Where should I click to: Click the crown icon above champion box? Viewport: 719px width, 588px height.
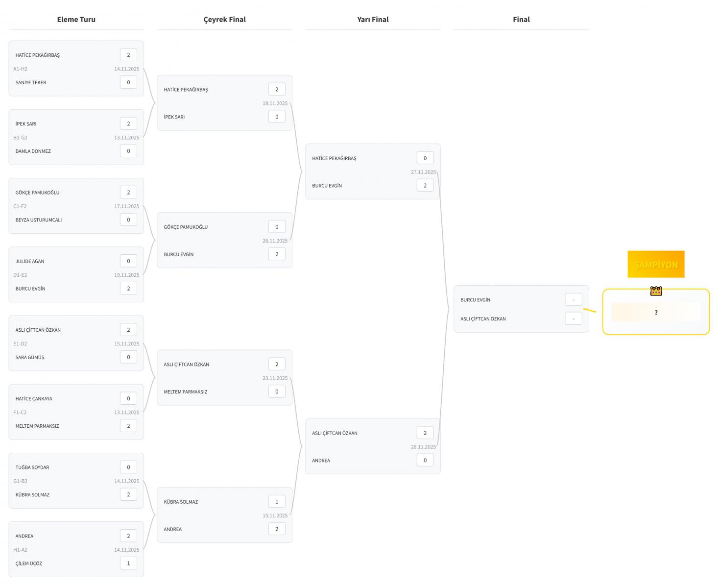click(x=656, y=291)
